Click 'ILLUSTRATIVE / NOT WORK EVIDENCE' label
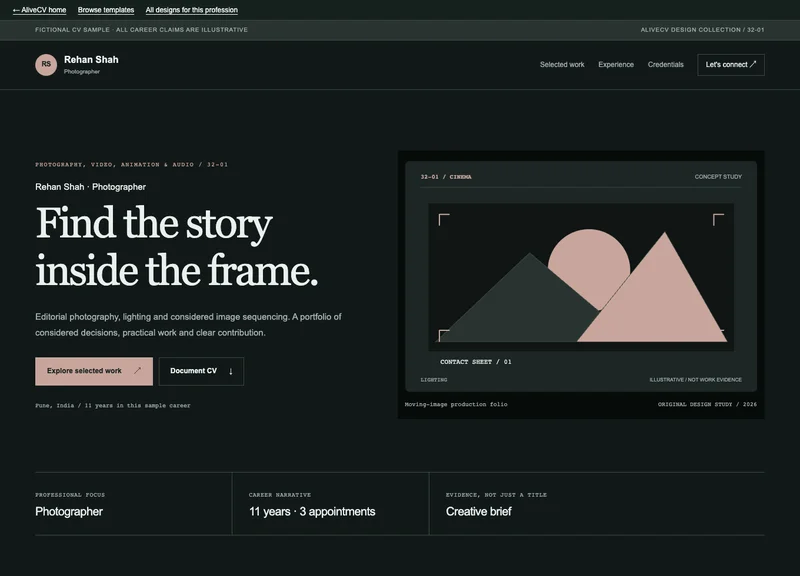The width and height of the screenshot is (800, 576). (695, 380)
